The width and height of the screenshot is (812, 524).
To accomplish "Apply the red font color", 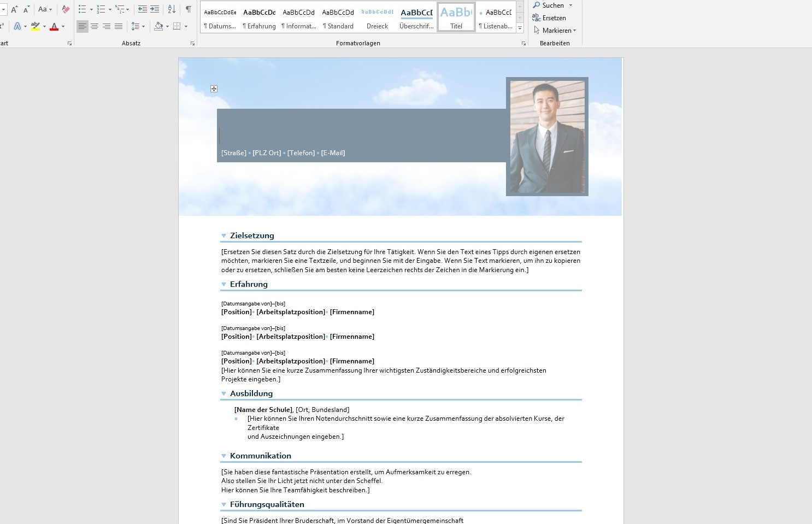I will [x=54, y=26].
